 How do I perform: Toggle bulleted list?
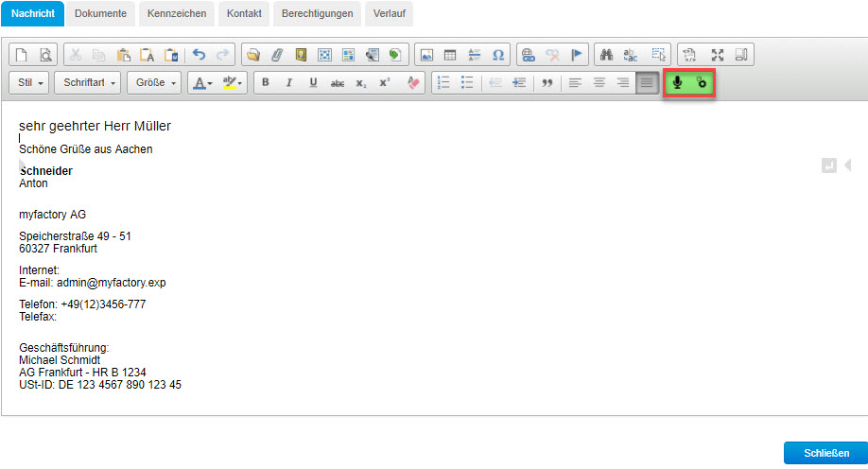pos(467,83)
